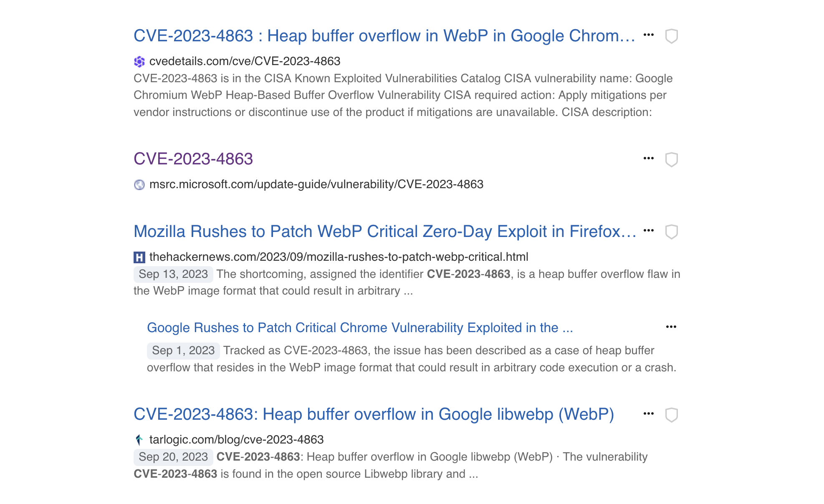The image size is (824, 504).
Task: Click the tarlogic site favicon
Action: pos(139,440)
